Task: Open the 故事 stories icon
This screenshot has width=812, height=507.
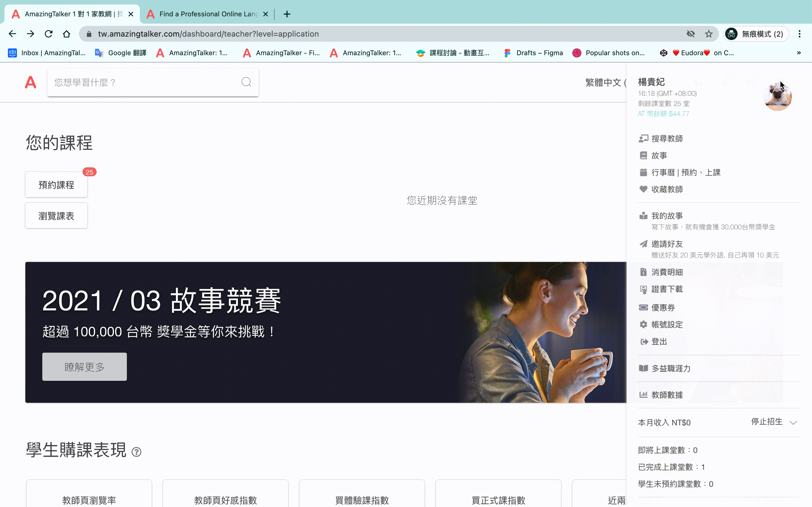Action: click(x=644, y=155)
